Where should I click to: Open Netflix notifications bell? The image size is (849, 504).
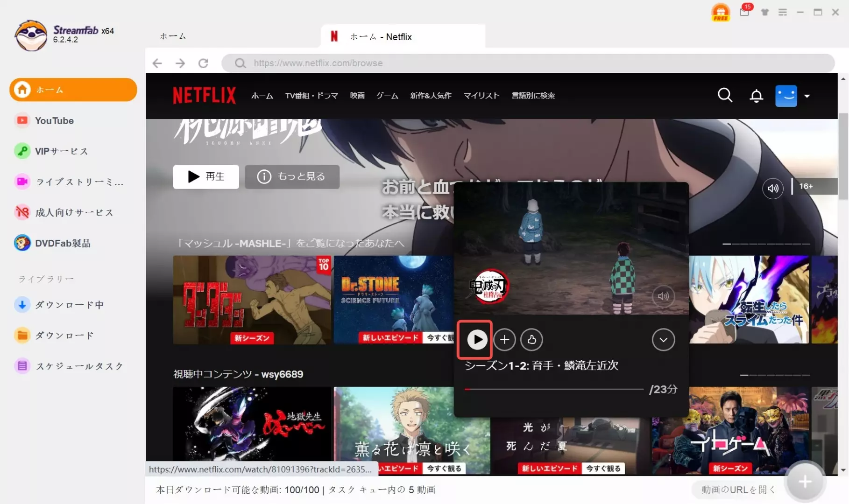point(756,96)
